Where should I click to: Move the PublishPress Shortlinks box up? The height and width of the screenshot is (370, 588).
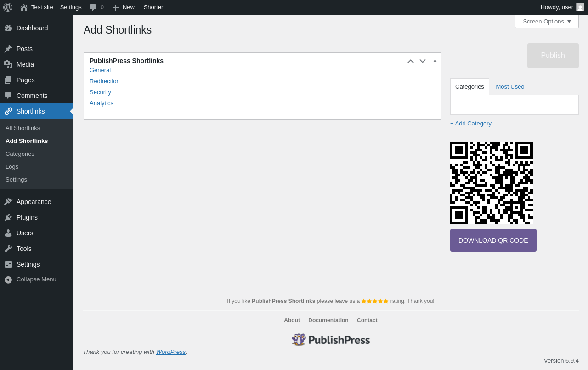click(x=411, y=61)
